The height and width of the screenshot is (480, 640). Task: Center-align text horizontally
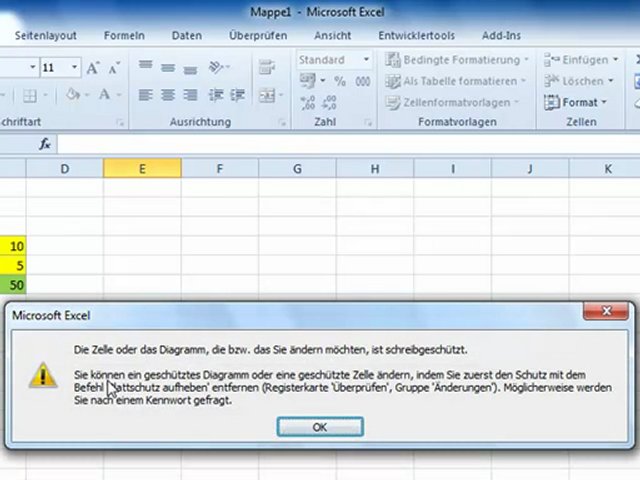click(167, 96)
